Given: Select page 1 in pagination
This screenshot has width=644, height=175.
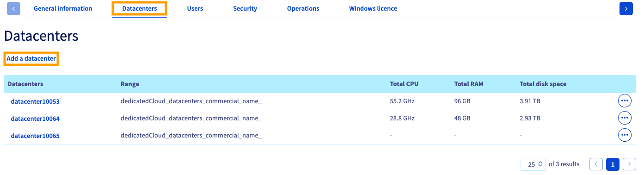Looking at the screenshot, I should pyautogui.click(x=613, y=164).
